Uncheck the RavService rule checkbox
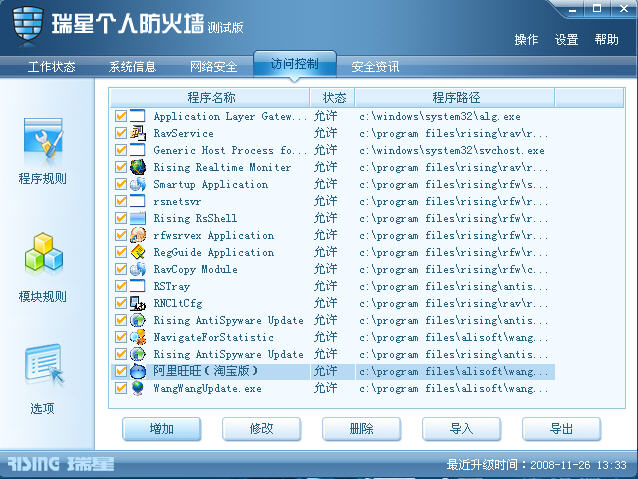Viewport: 638px width, 479px height. point(121,133)
